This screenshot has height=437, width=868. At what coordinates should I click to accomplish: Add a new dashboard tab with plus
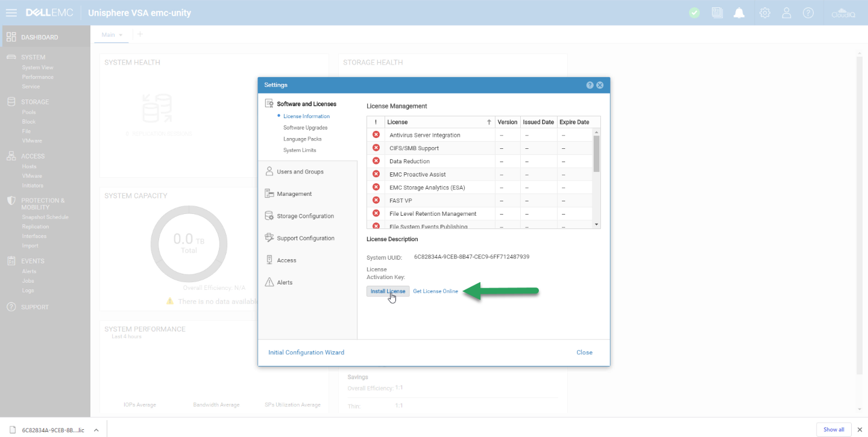coord(140,34)
